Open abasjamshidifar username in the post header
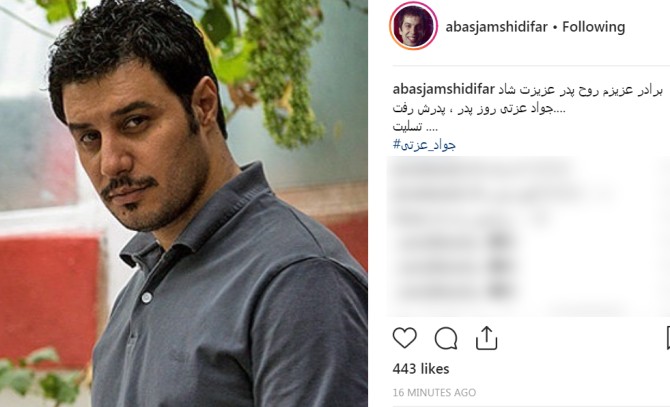Viewport: 670px width, 407px height. pyautogui.click(x=497, y=27)
